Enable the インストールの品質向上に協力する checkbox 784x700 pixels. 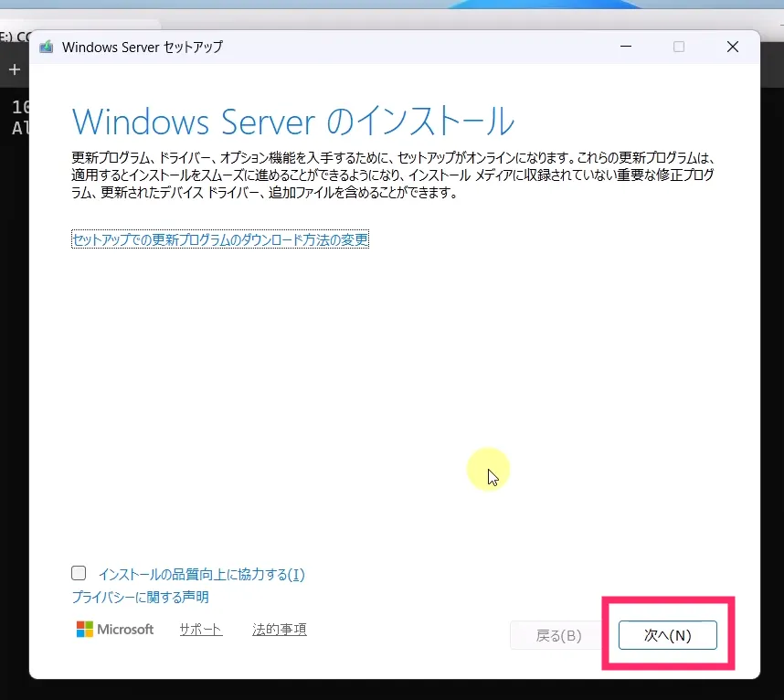79,574
